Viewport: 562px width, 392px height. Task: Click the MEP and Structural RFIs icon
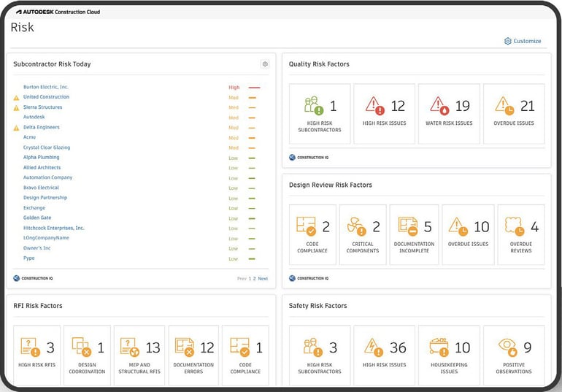(130, 347)
